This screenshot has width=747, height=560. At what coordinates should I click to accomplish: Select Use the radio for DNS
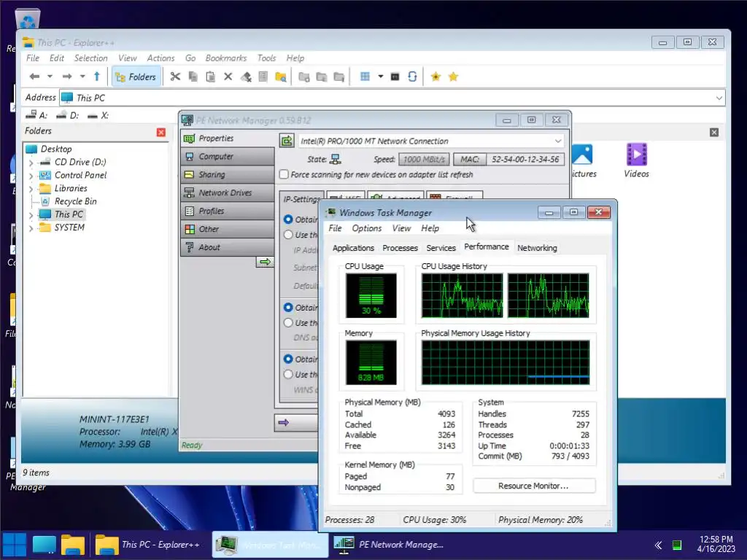tap(288, 322)
